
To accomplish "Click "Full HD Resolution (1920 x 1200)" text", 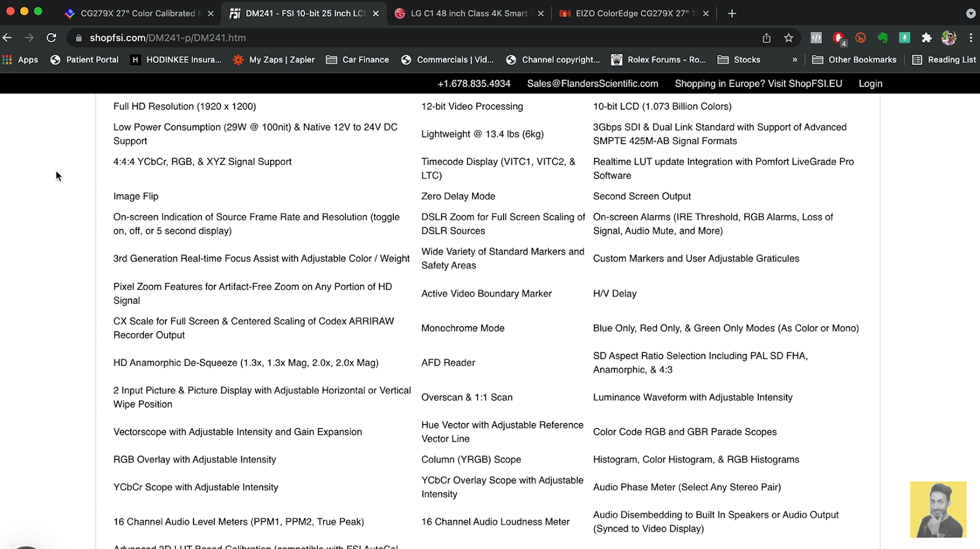I will 185,107.
